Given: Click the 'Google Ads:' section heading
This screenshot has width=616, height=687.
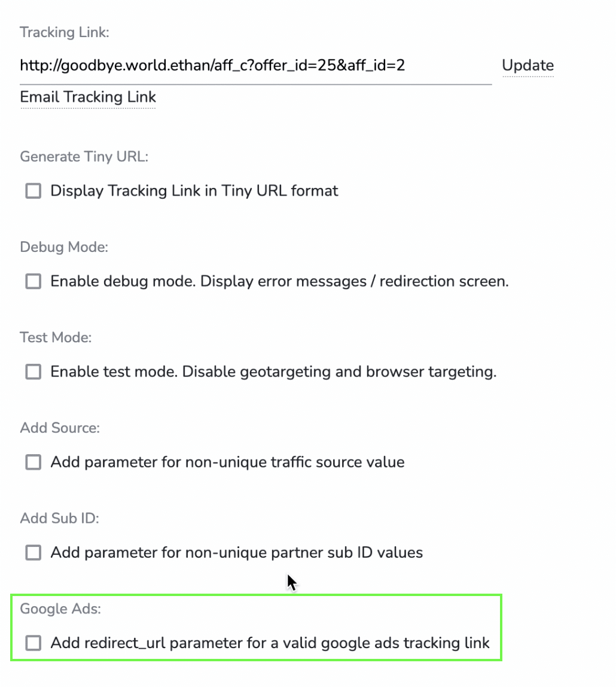Looking at the screenshot, I should [x=60, y=609].
